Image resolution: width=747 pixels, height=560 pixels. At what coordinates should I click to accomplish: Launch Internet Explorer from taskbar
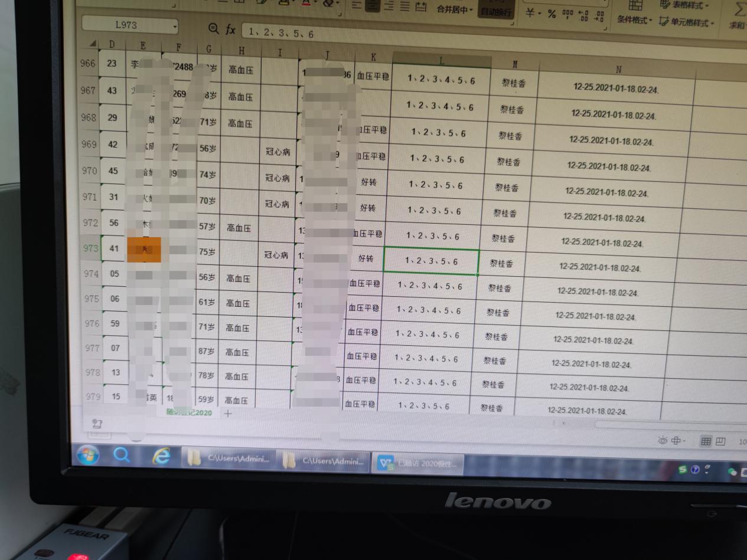[x=160, y=457]
